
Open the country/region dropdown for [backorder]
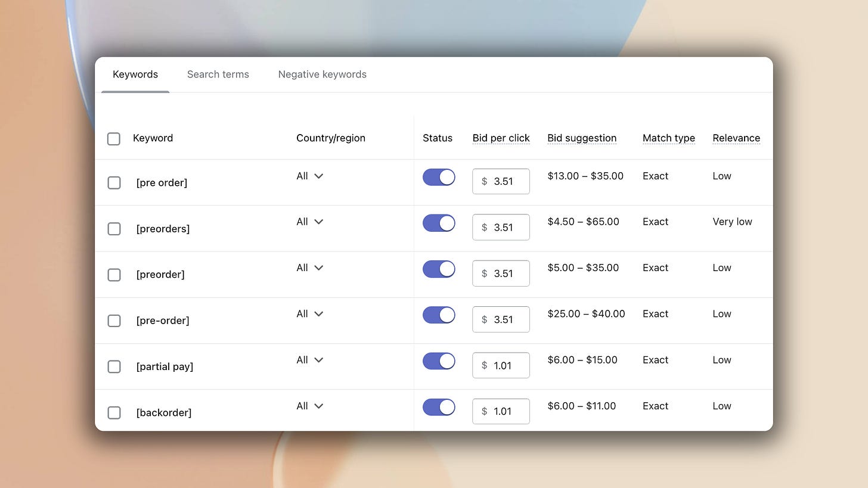pos(309,406)
